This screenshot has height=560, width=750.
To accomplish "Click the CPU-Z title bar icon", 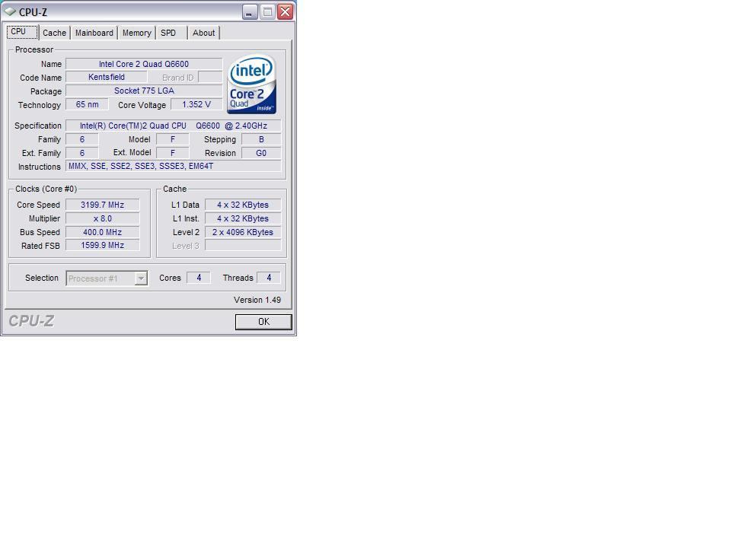I will click(x=10, y=11).
